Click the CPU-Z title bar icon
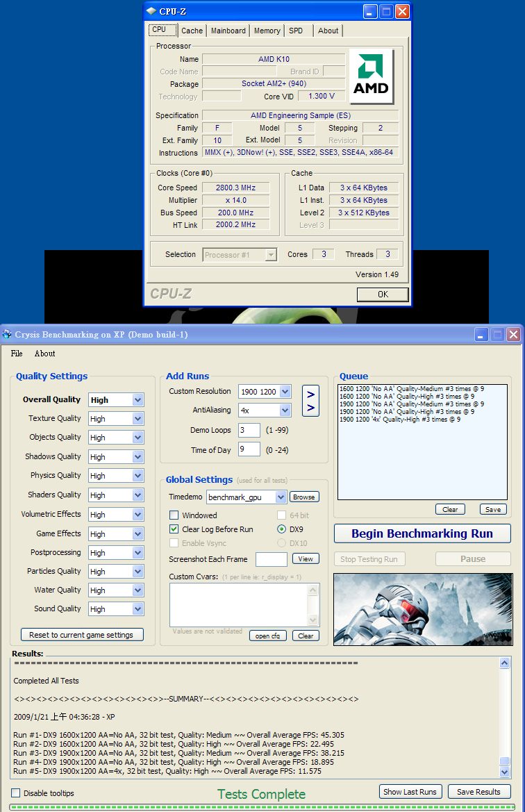Screen dimensions: 525x812 click(151, 11)
